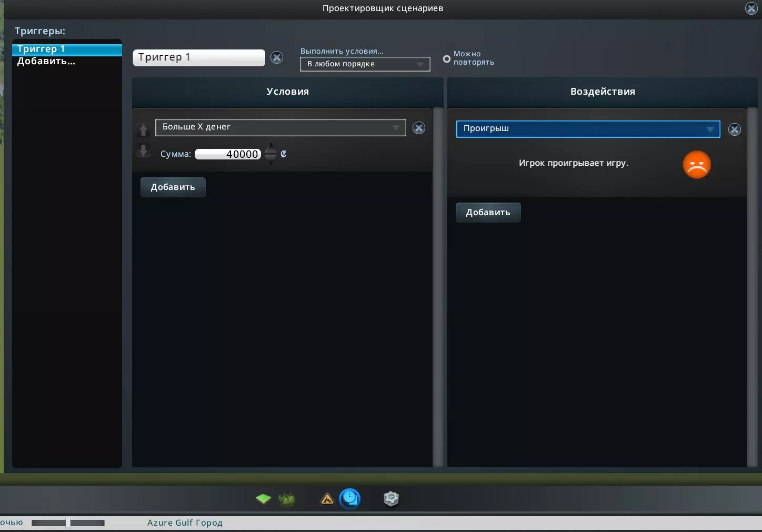Click the Azure Gulf Город name
Screen dimensions: 762x532
pyautogui.click(x=185, y=523)
